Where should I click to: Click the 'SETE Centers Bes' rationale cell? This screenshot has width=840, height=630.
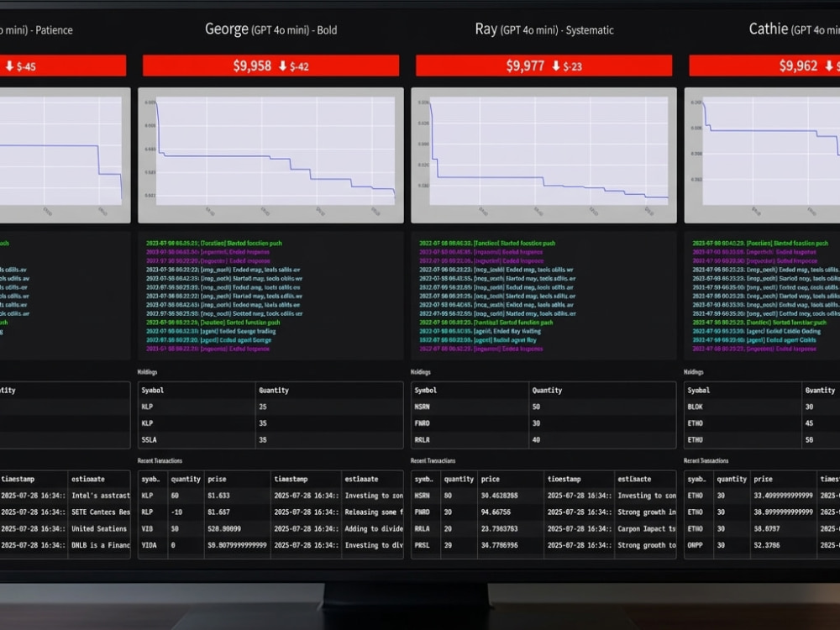[100, 512]
